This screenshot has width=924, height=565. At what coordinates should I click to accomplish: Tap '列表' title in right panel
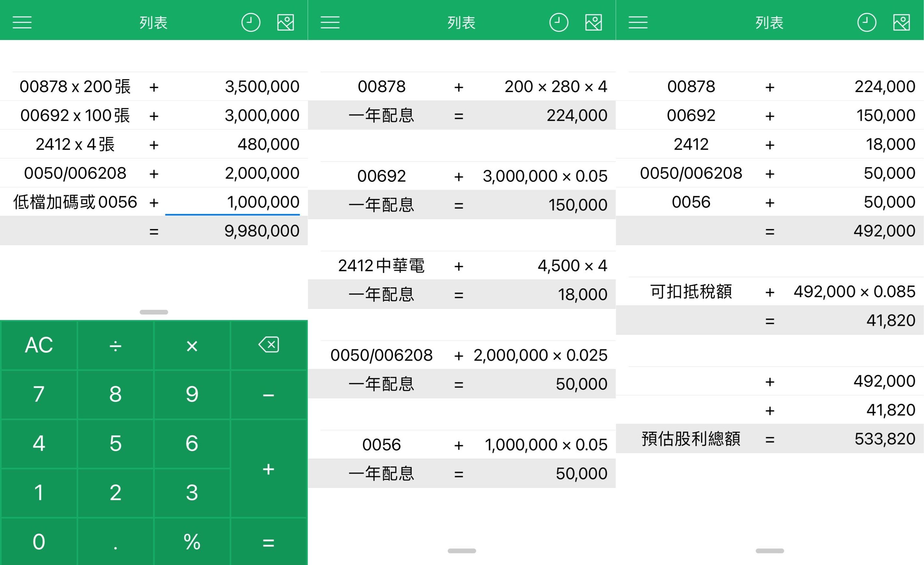(769, 22)
